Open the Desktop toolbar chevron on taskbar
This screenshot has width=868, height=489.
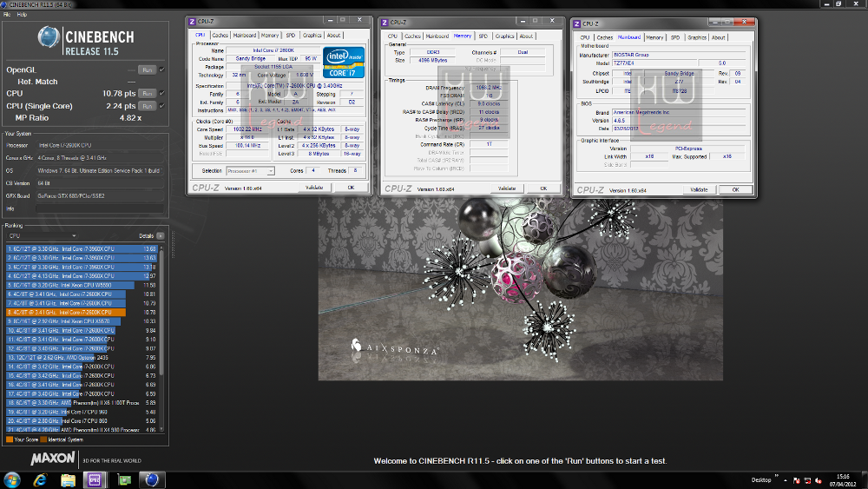pyautogui.click(x=776, y=476)
